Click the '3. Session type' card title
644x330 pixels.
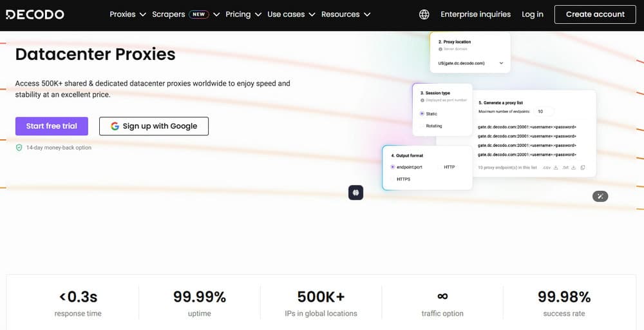click(435, 93)
